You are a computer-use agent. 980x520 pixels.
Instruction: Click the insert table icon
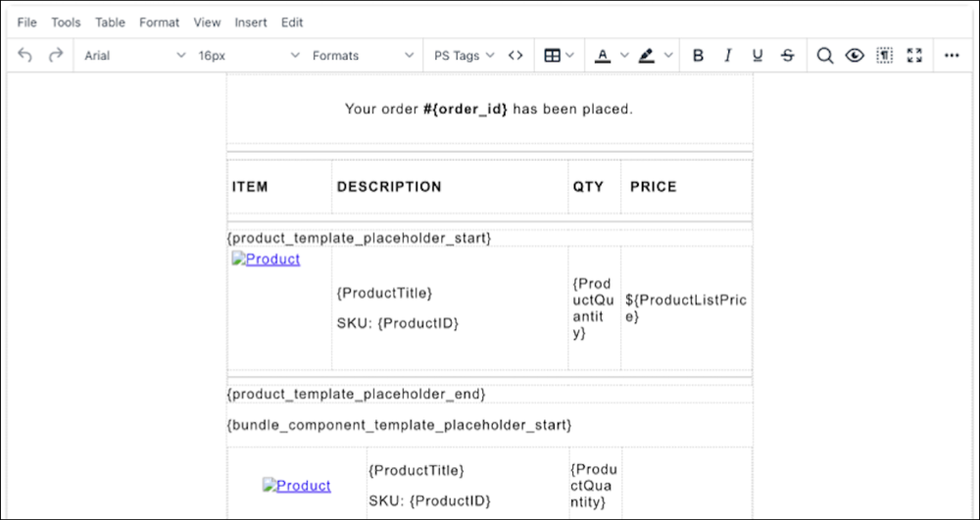(x=552, y=56)
